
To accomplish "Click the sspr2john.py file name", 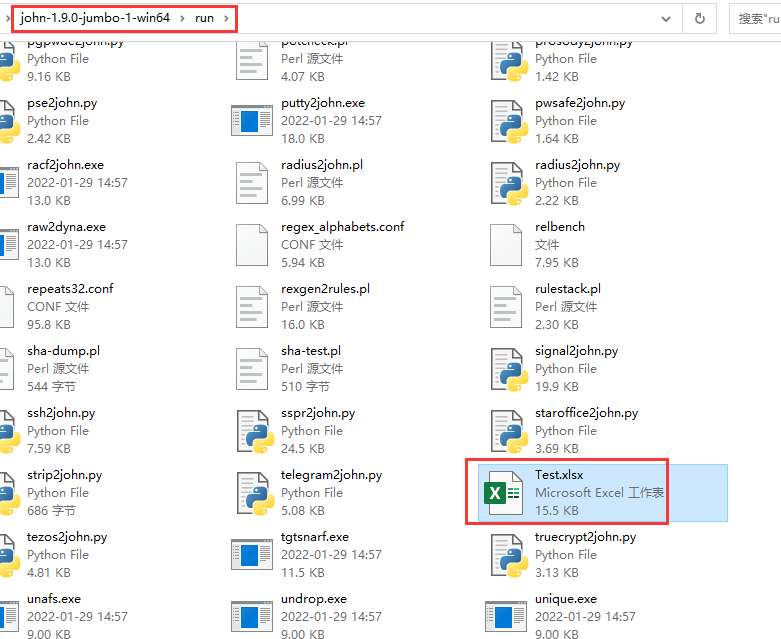I will [x=318, y=413].
